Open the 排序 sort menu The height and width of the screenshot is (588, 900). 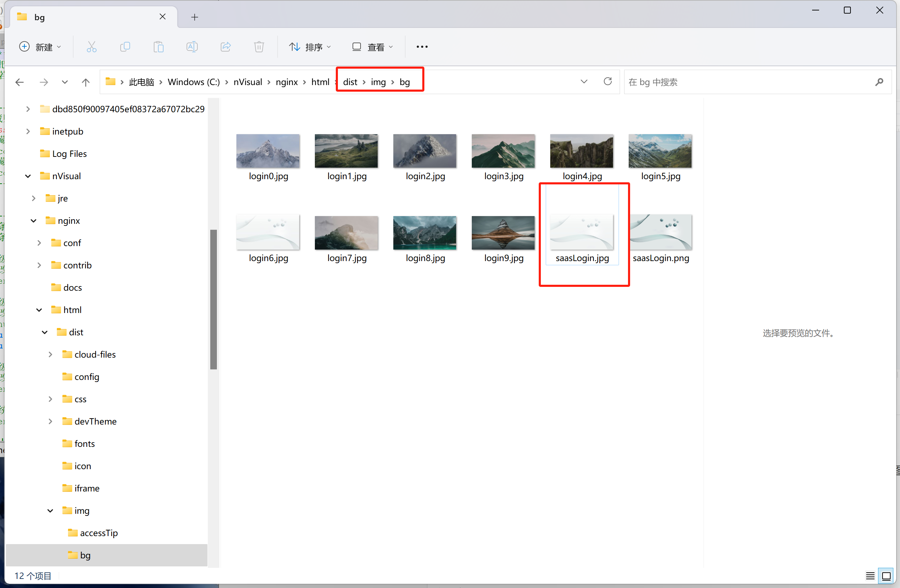(310, 47)
